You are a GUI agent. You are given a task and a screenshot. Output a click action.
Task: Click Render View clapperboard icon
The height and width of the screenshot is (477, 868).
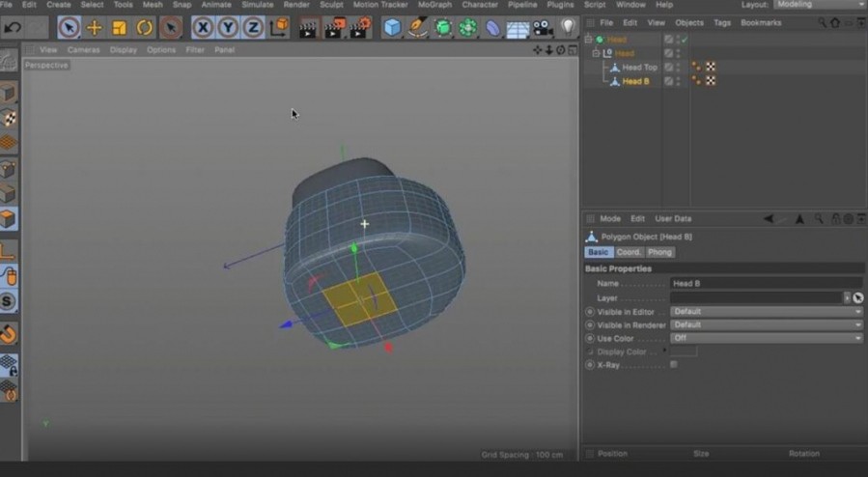pyautogui.click(x=308, y=28)
